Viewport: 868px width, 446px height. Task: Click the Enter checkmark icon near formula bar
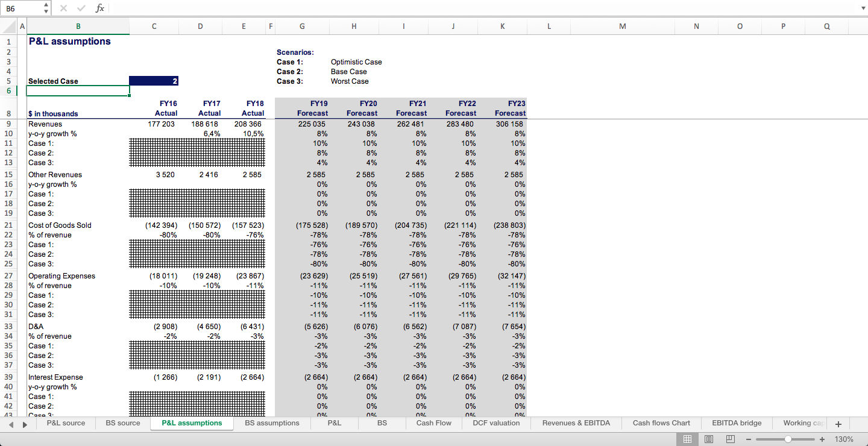pos(81,8)
